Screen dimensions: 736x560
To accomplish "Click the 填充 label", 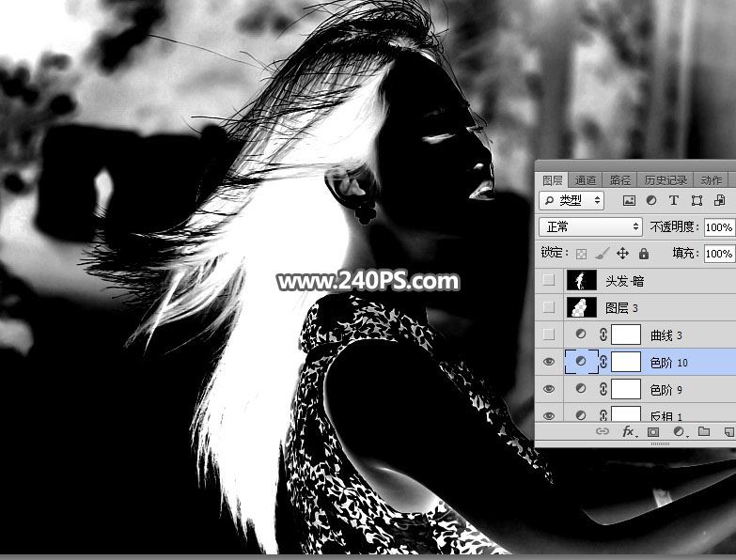I will 686,254.
